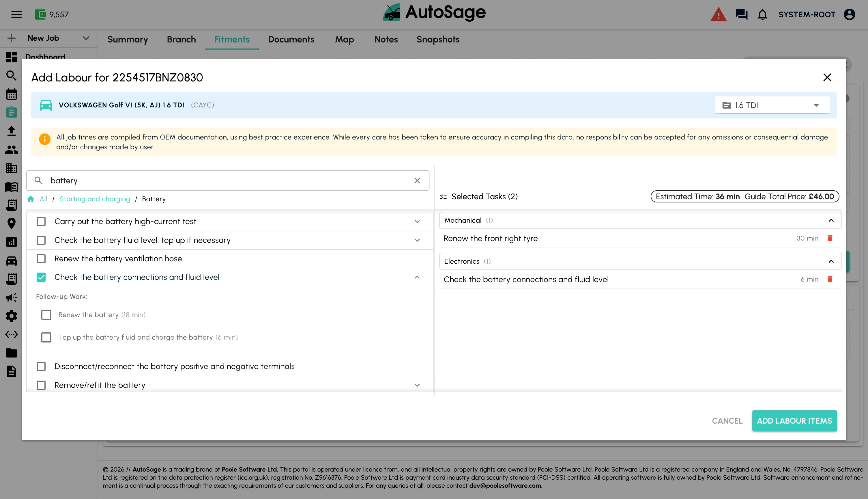Go to 'Starting and charging' breadcrumb
868x499 pixels.
click(94, 199)
